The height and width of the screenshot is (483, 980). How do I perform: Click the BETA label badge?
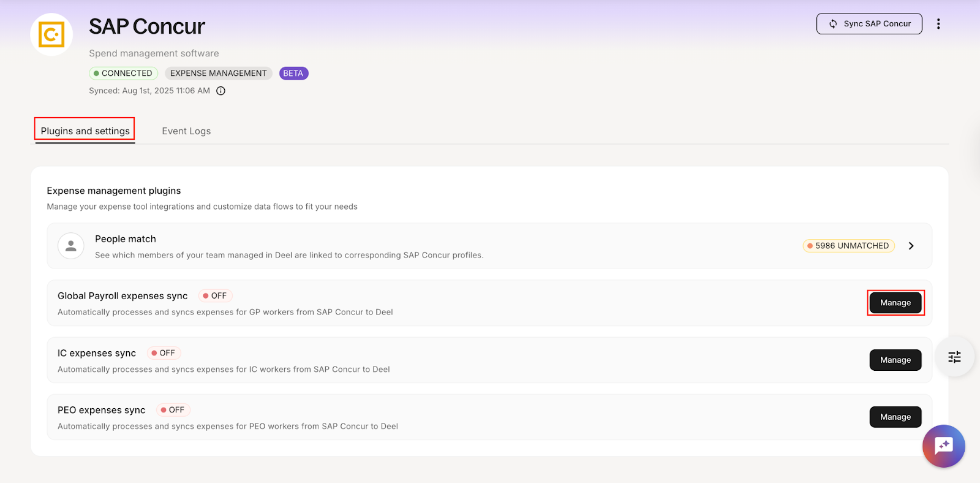pyautogui.click(x=293, y=74)
